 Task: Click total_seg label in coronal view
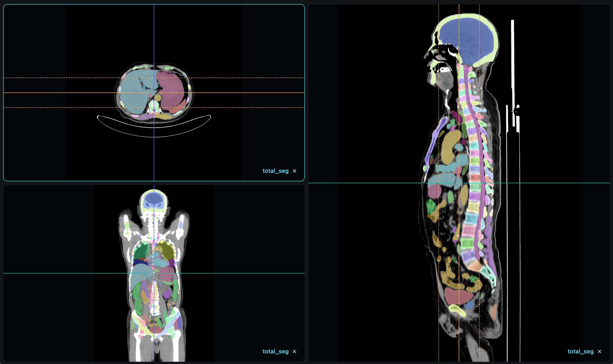tap(275, 352)
